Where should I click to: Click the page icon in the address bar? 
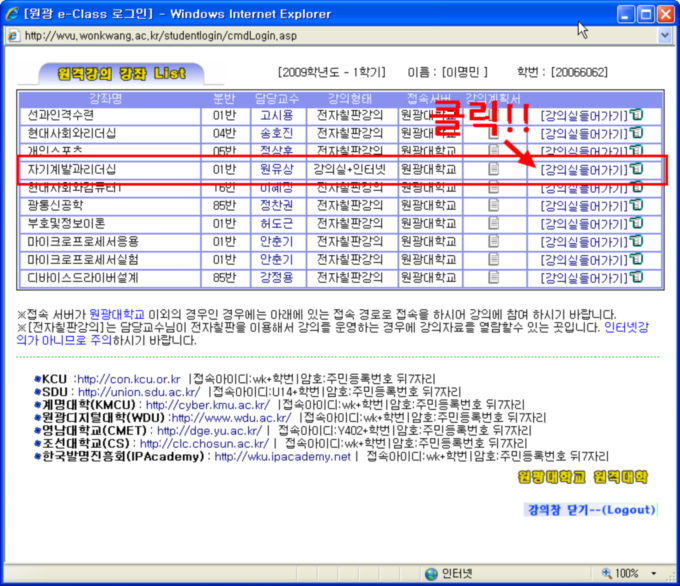14,36
